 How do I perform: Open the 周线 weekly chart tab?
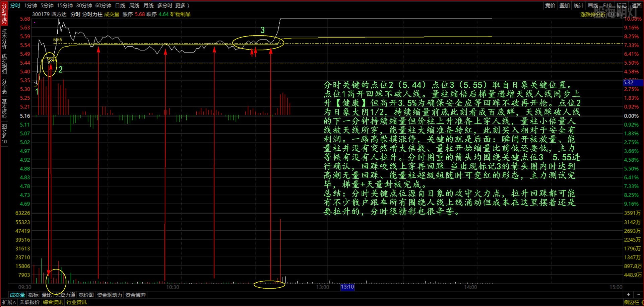click(x=134, y=5)
